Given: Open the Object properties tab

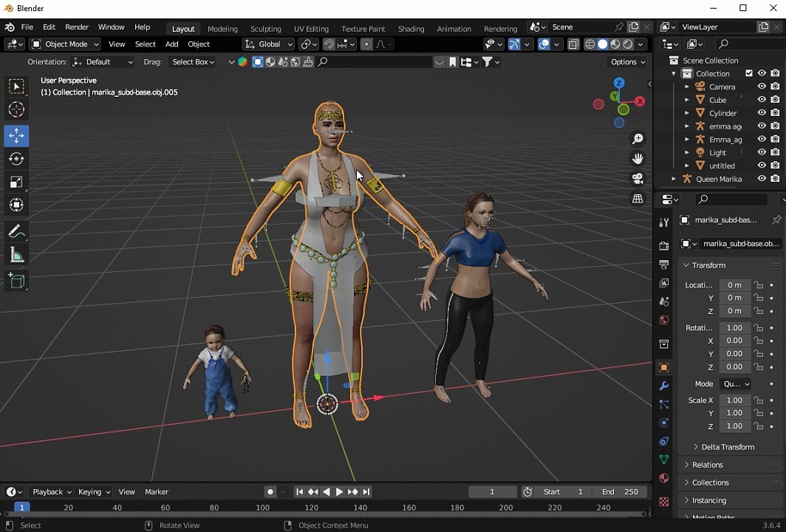Looking at the screenshot, I should [x=664, y=367].
